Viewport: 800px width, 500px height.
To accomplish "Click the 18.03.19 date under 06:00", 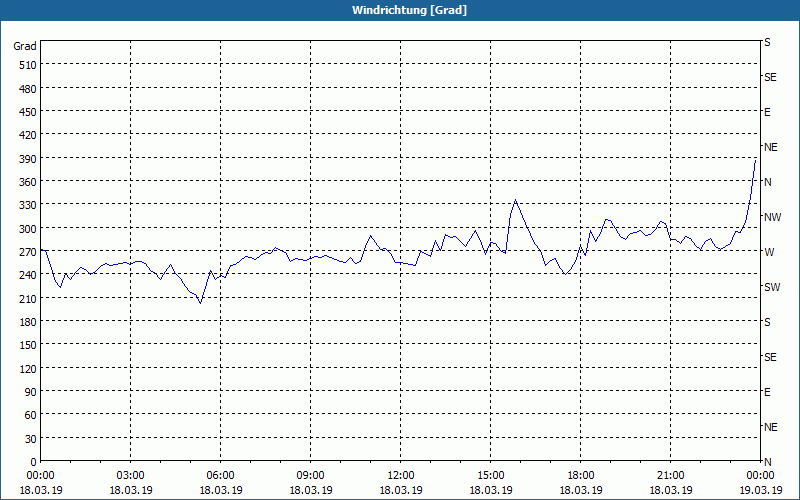I will click(220, 490).
